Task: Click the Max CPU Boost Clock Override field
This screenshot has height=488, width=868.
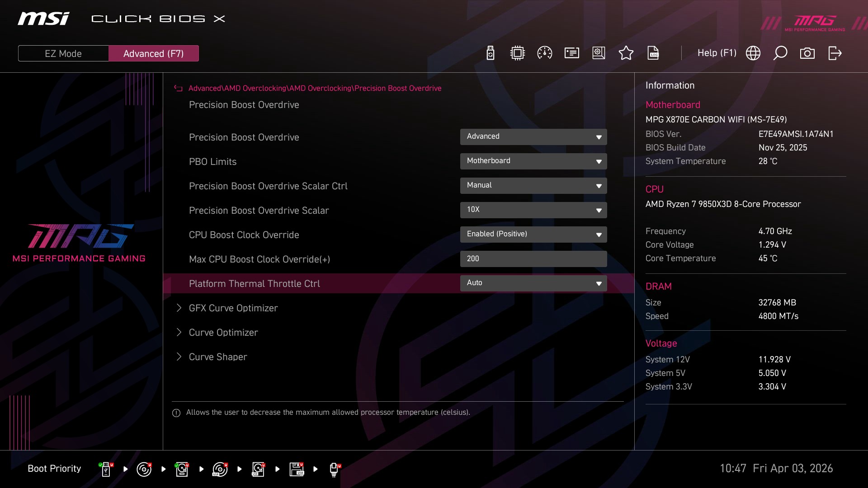Action: (533, 259)
